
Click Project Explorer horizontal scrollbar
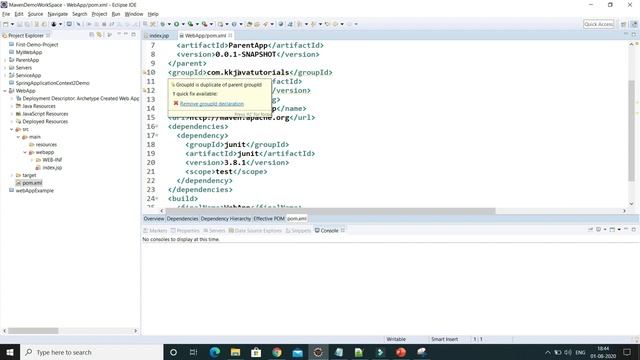click(33, 331)
